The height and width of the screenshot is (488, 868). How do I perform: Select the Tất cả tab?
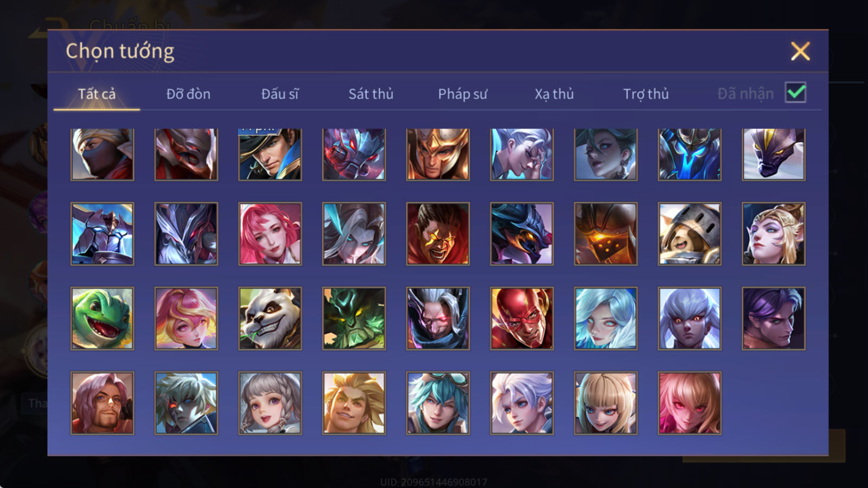pos(97,94)
